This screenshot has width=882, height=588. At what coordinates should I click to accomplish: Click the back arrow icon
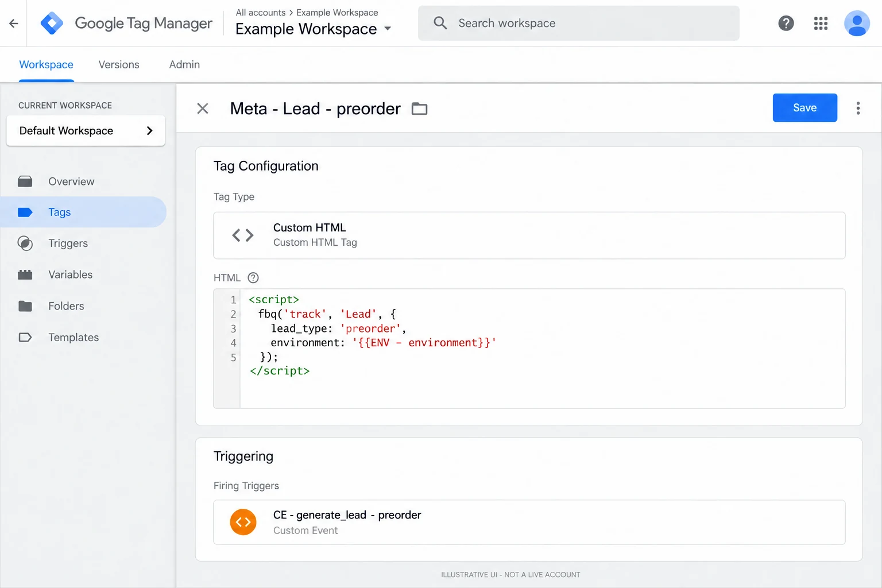(14, 24)
